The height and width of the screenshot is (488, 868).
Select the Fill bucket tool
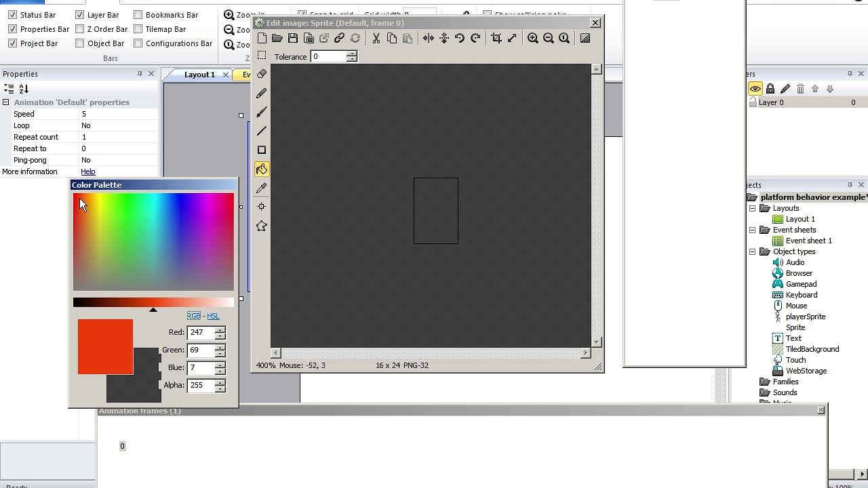tap(262, 169)
